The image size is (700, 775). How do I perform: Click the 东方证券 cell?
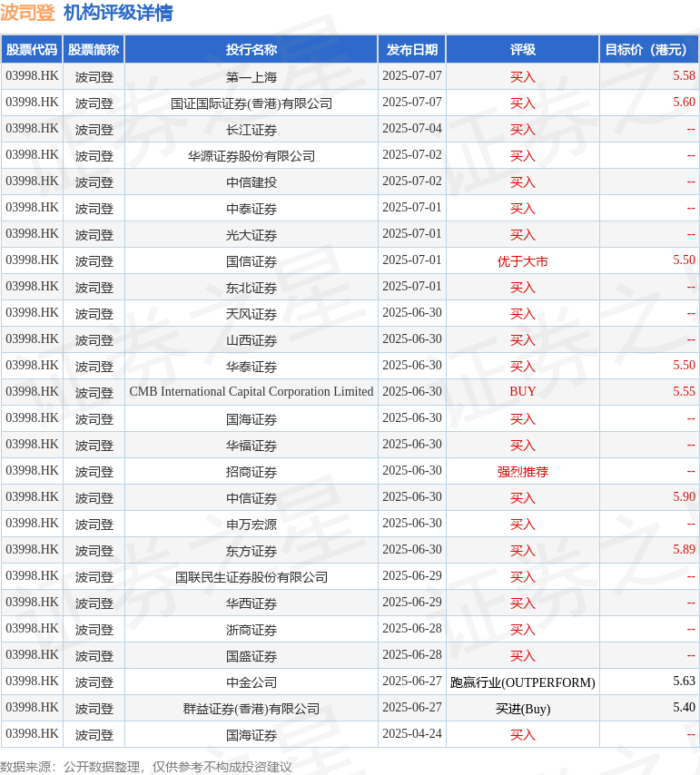251,551
